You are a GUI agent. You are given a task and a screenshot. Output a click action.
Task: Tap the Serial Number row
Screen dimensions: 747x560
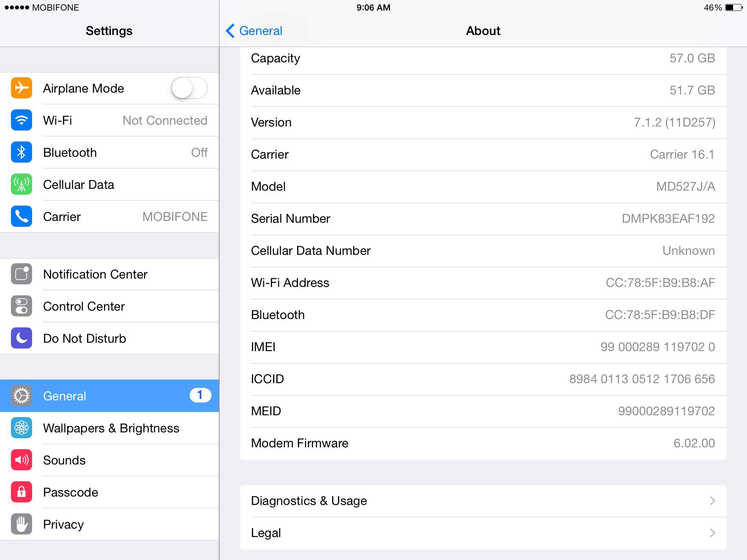click(x=483, y=218)
